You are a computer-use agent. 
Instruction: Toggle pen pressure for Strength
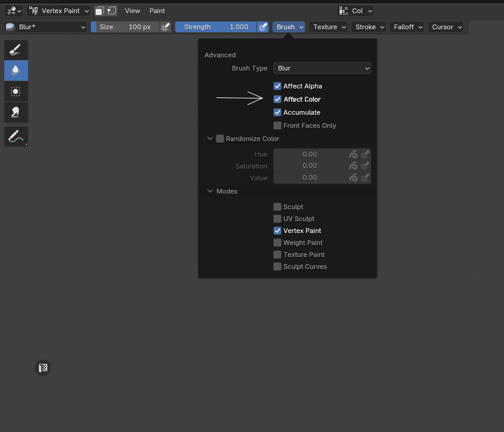(x=262, y=27)
